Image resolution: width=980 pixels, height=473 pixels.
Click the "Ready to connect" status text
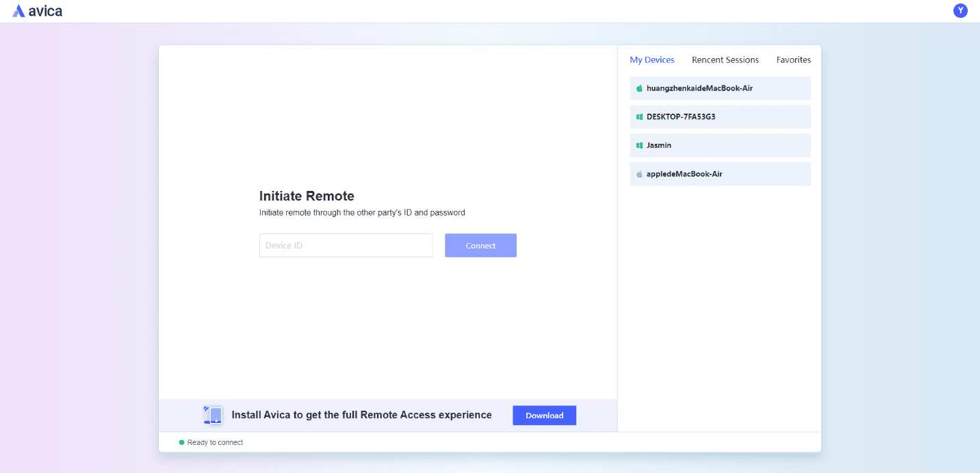click(x=215, y=443)
